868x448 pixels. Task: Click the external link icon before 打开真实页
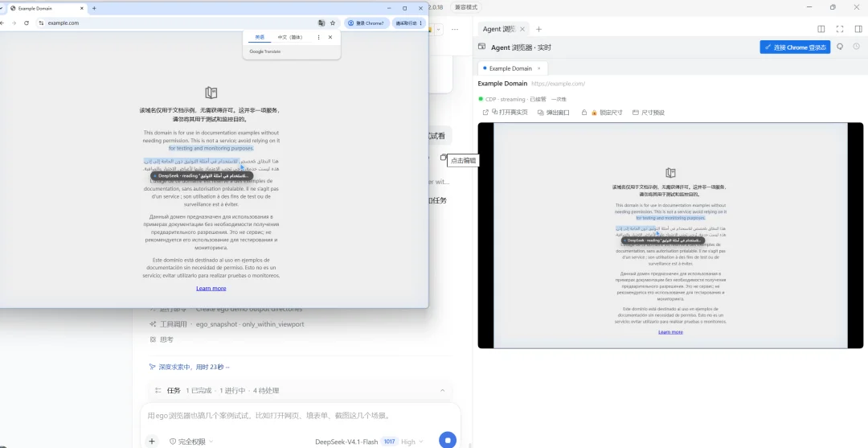coord(485,112)
